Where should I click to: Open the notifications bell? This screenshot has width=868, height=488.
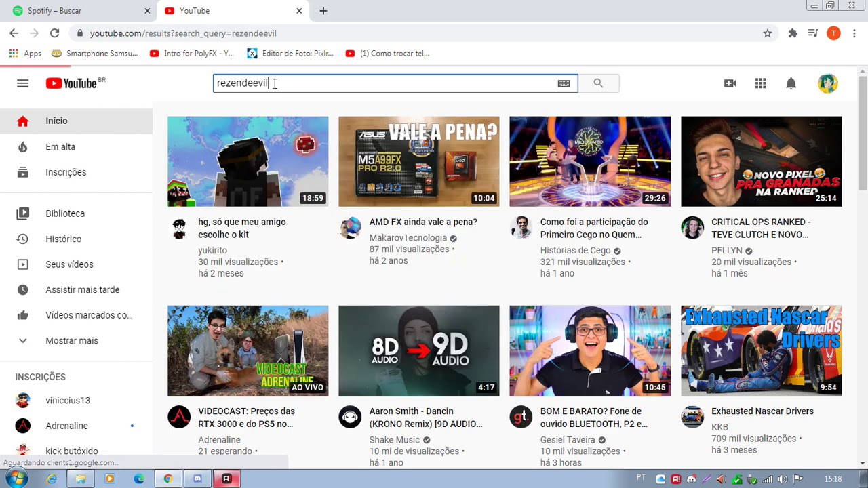click(791, 83)
